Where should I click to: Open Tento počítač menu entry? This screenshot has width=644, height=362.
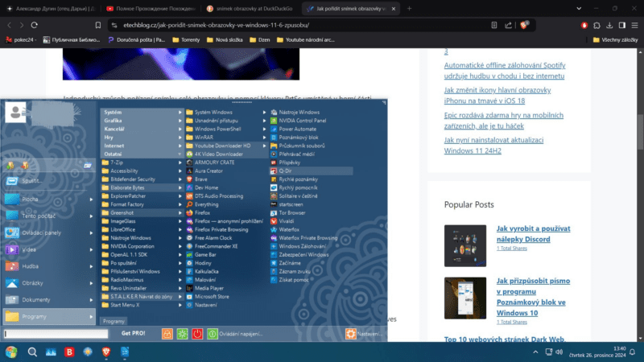[48, 216]
